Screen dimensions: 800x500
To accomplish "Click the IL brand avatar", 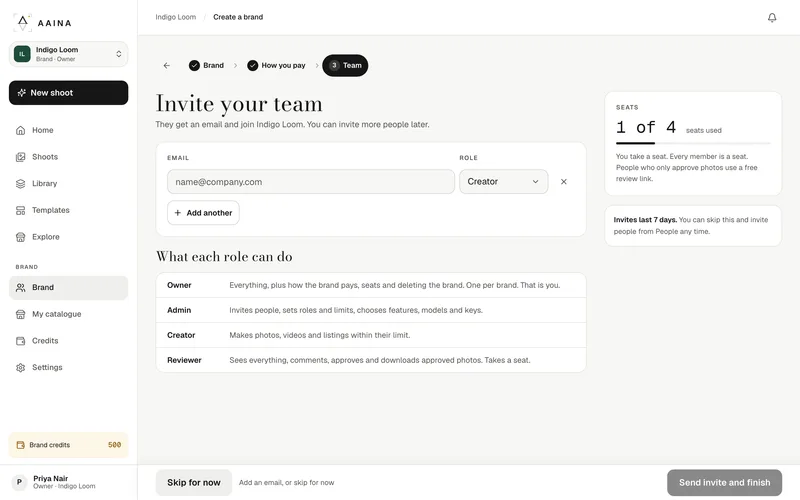I will (22, 54).
